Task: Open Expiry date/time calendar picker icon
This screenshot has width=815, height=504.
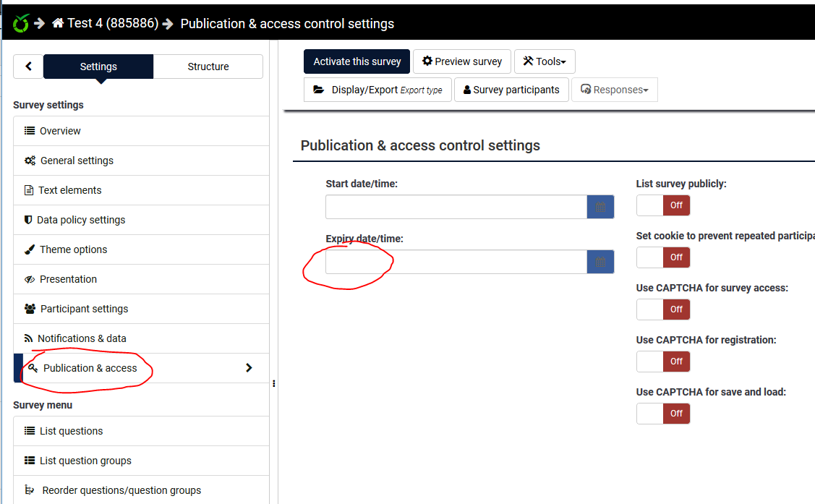Action: pos(600,262)
